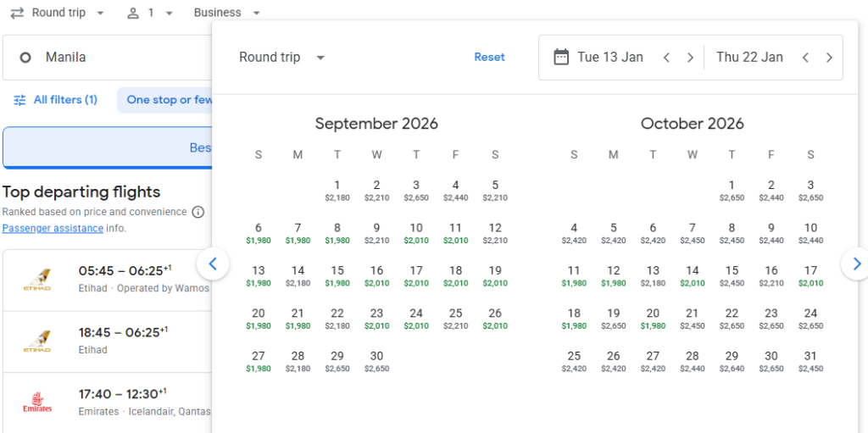Expand the passengers dropdown arrow
Screen dimensions: 868x433
click(170, 14)
